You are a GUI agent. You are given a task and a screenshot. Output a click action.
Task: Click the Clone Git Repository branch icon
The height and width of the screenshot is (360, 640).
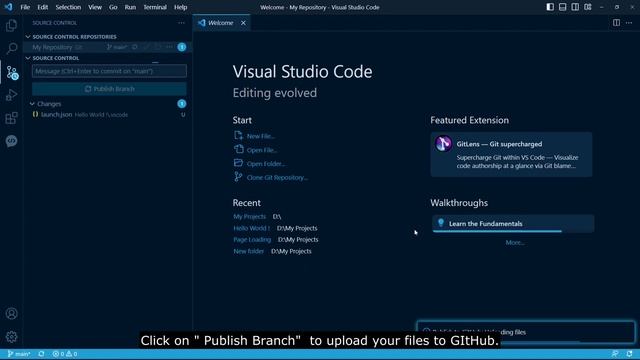238,177
